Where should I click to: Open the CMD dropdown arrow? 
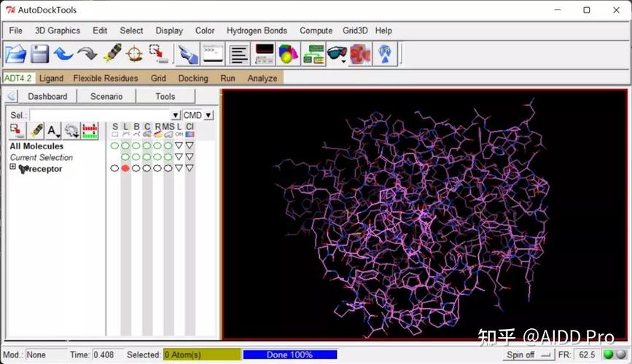(208, 115)
